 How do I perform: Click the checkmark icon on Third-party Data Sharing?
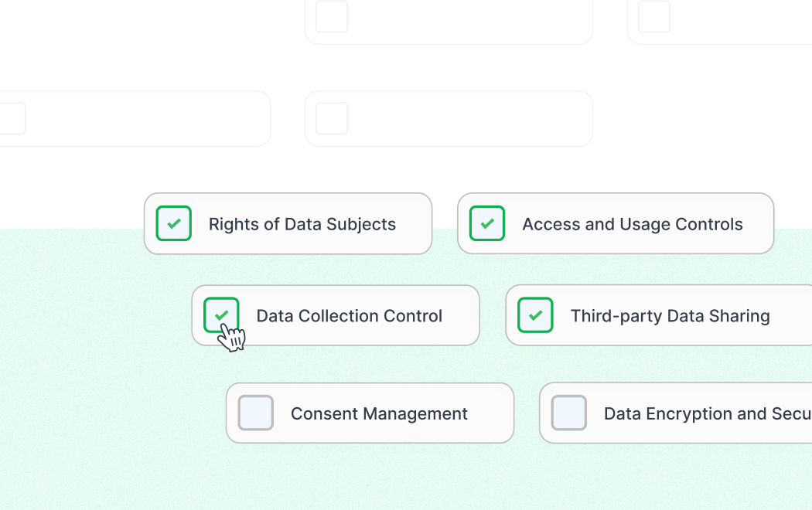point(535,315)
